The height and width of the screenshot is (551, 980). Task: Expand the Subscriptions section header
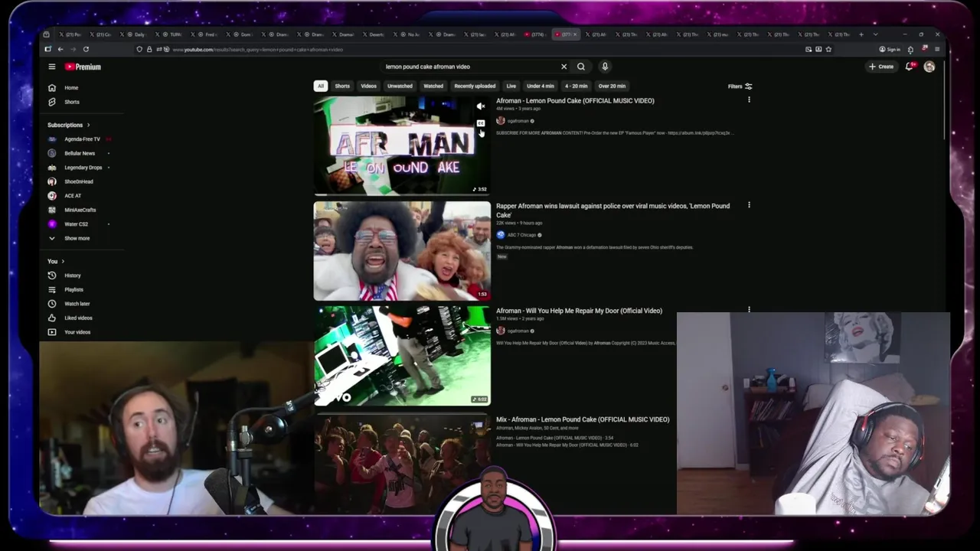[68, 125]
